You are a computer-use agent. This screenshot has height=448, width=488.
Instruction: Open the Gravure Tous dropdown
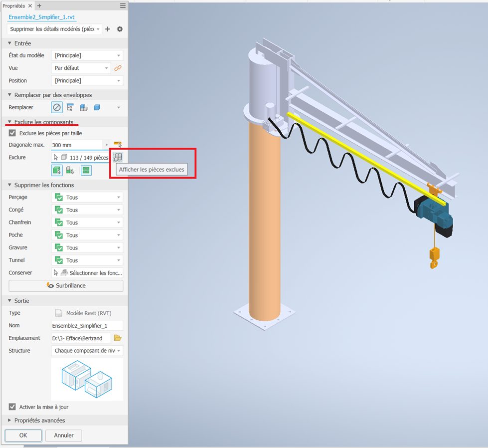coord(87,247)
